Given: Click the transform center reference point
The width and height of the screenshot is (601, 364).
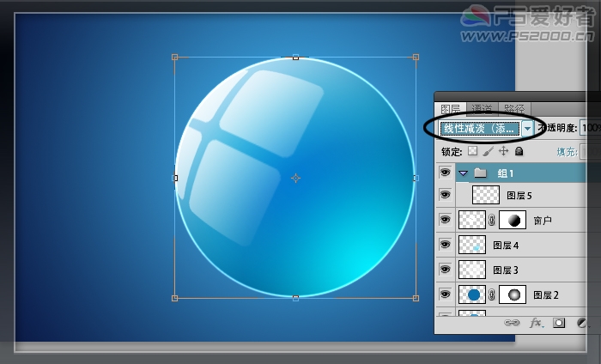Looking at the screenshot, I should [295, 178].
